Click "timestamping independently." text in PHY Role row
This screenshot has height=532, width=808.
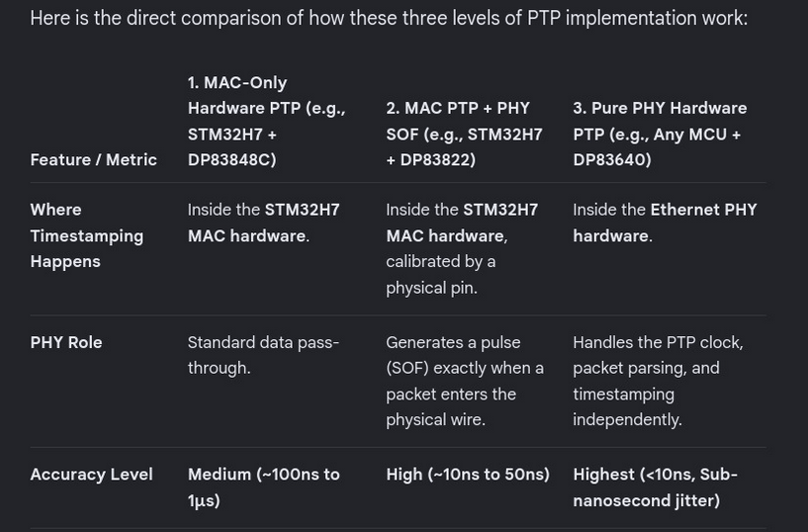627,406
